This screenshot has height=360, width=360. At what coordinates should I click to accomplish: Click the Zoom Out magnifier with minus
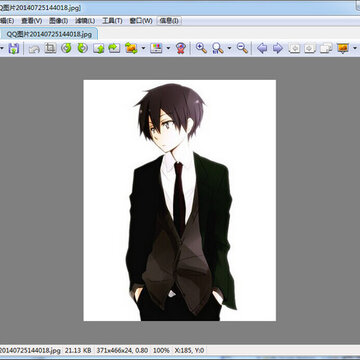coord(242,48)
